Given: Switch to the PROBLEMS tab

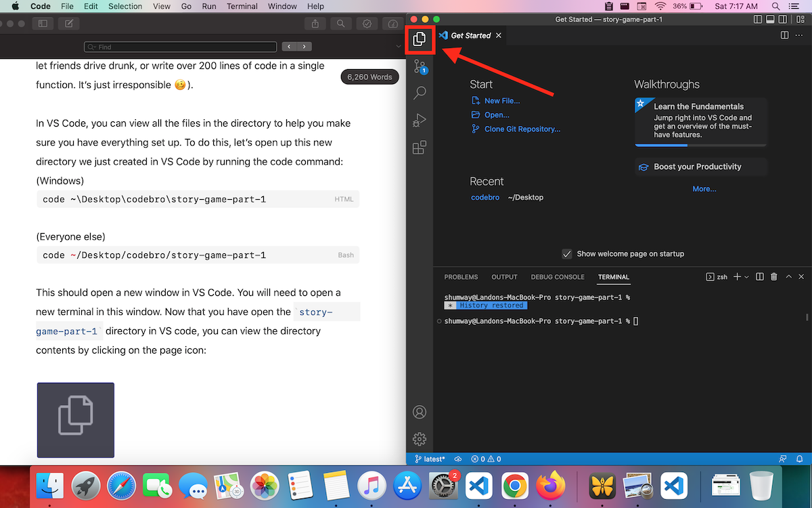Looking at the screenshot, I should [461, 277].
